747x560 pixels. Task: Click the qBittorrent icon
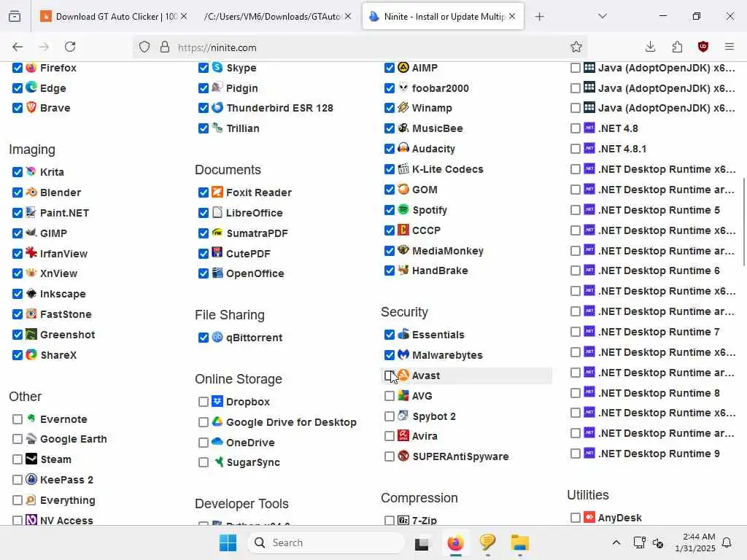point(217,337)
